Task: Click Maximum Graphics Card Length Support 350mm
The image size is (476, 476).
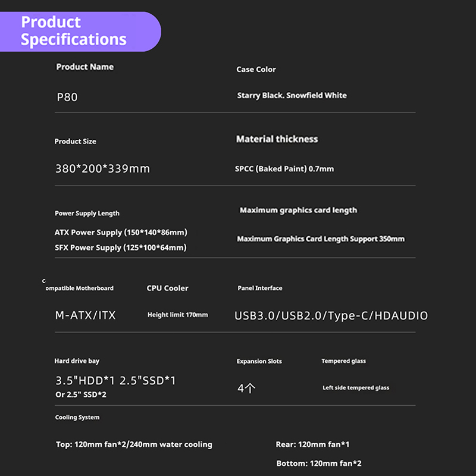Action: 321,239
